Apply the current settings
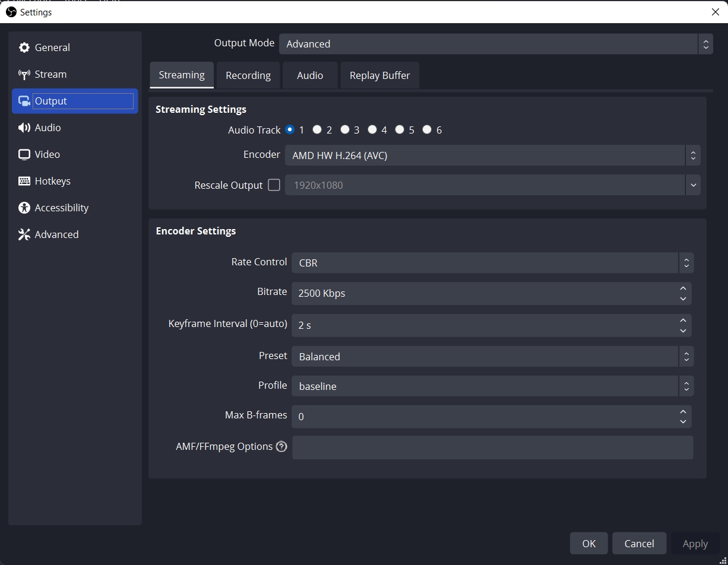728x565 pixels. [x=695, y=543]
